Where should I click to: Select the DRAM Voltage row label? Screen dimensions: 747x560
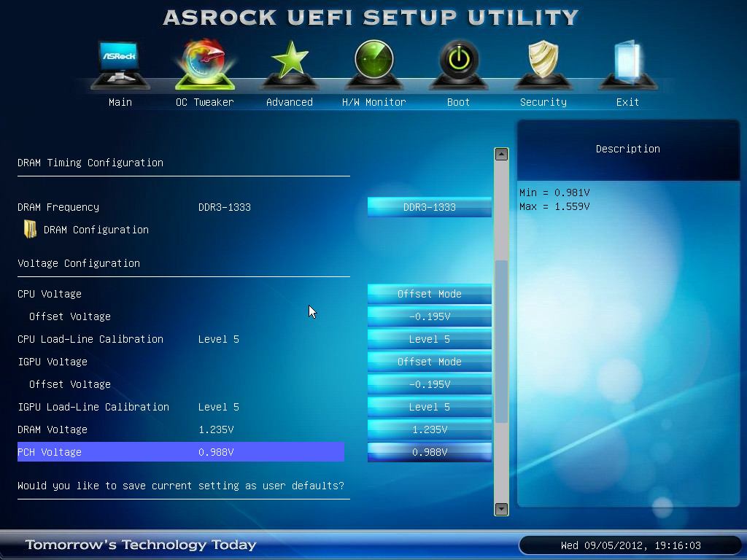(x=53, y=429)
